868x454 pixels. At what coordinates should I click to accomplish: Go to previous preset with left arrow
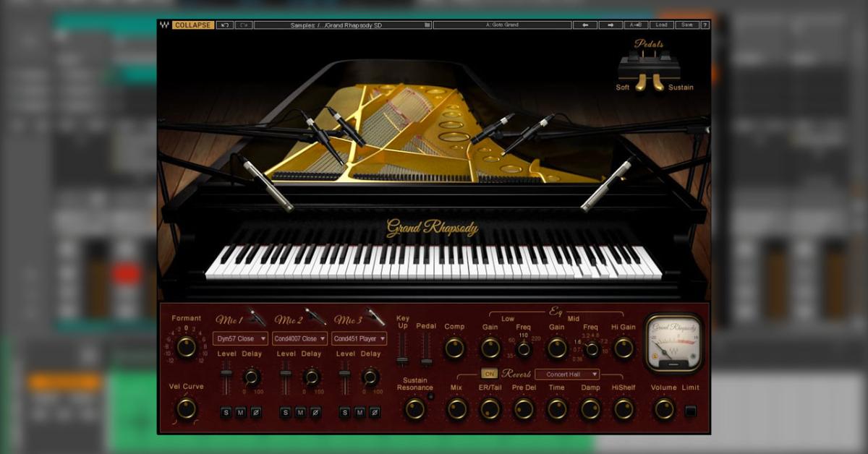pos(584,25)
